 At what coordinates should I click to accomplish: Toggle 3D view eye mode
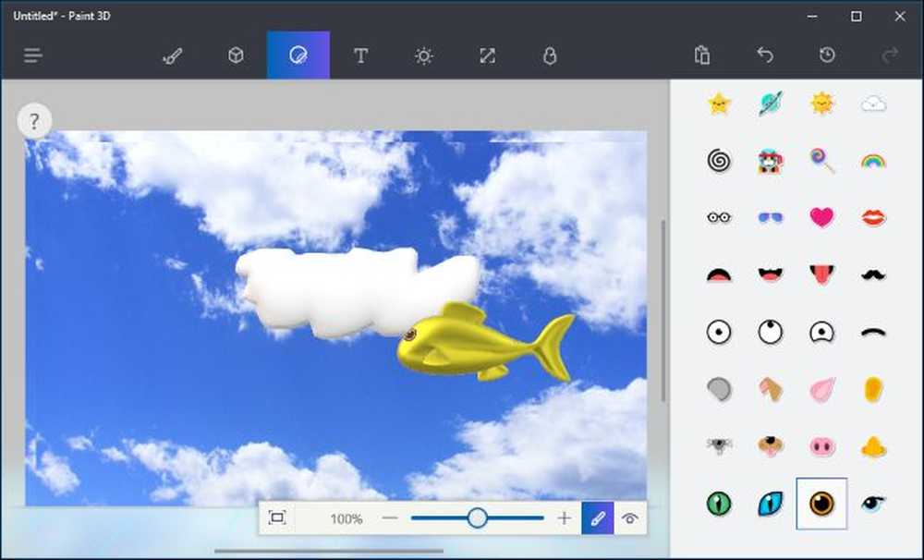(630, 518)
